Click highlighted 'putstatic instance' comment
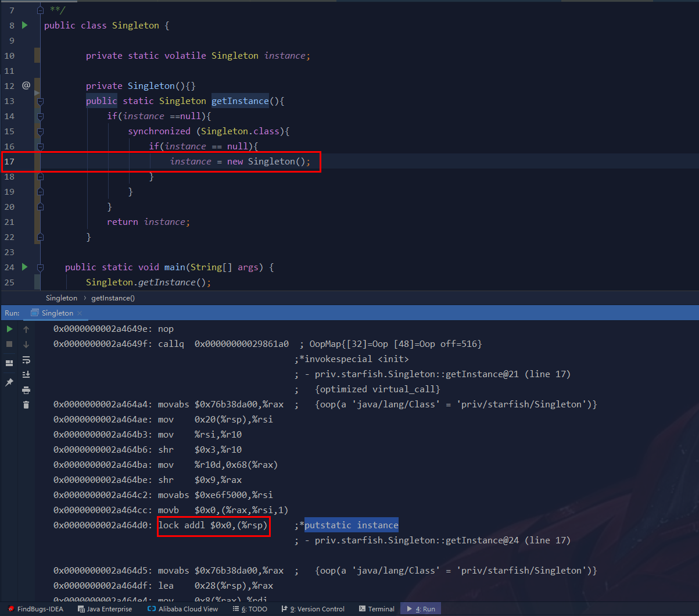The width and height of the screenshot is (699, 616). pos(352,525)
